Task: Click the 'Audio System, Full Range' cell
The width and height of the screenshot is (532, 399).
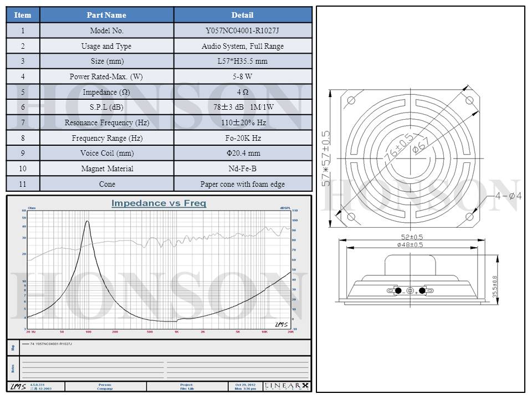Action: coord(242,46)
